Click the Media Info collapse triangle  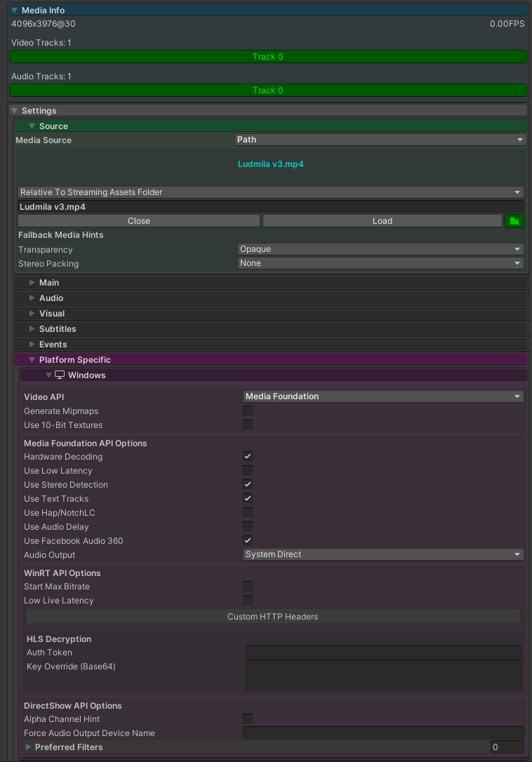pos(14,10)
